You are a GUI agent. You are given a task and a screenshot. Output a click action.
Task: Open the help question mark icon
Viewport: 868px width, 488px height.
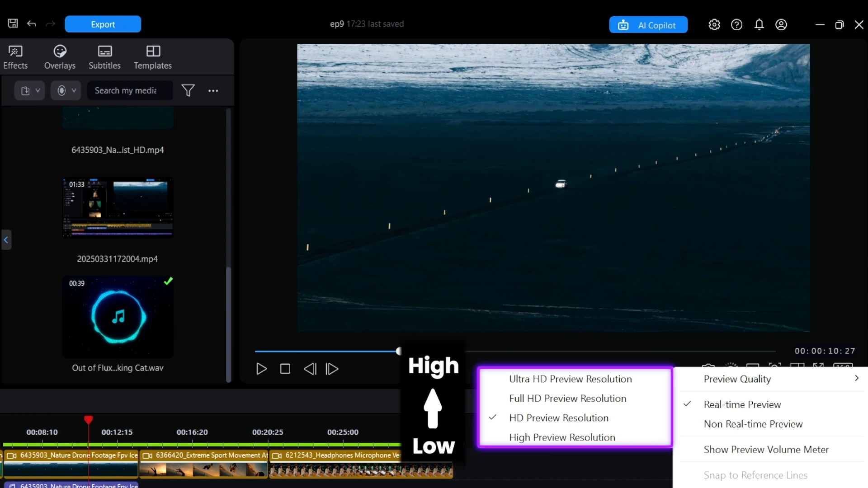tap(736, 25)
